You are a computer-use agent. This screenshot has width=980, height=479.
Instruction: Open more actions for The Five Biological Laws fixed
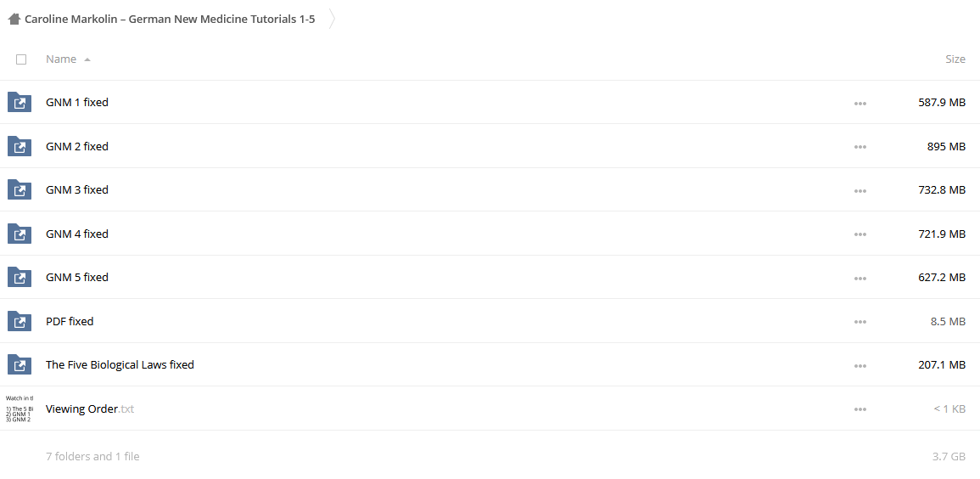[x=860, y=366]
